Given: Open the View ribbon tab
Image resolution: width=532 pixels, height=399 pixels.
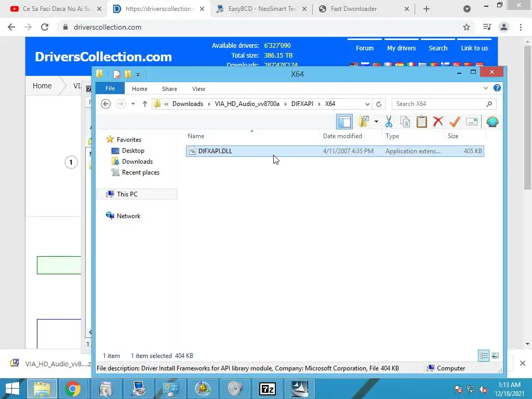Looking at the screenshot, I should pyautogui.click(x=198, y=88).
